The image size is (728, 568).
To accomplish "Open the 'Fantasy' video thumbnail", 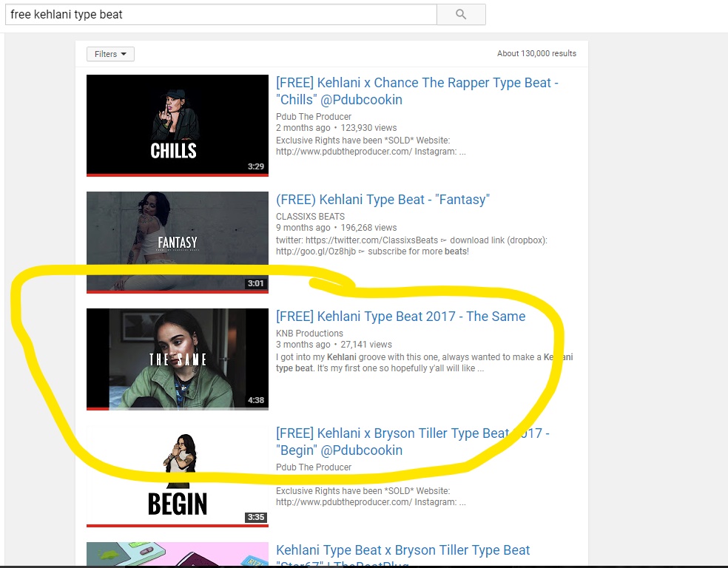I will [178, 243].
